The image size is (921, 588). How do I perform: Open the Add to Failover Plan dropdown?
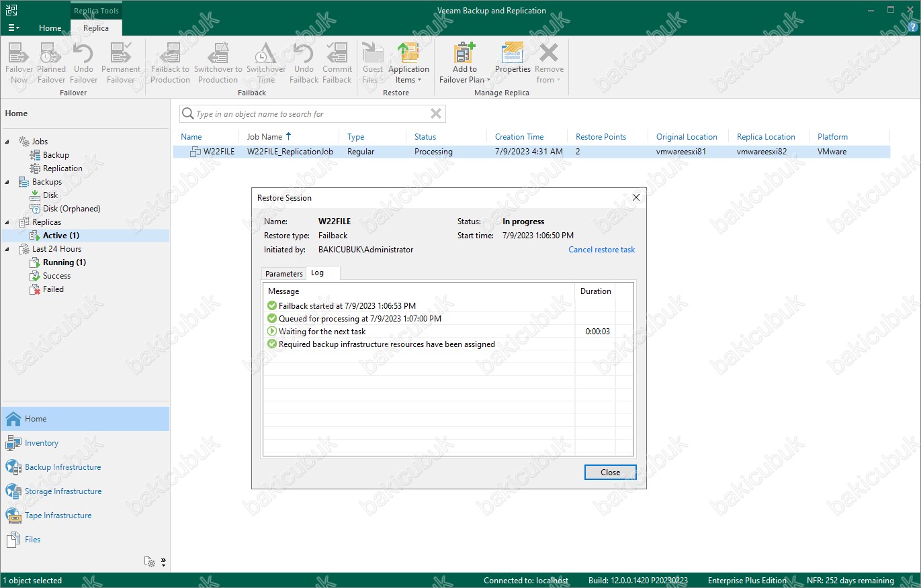point(464,63)
